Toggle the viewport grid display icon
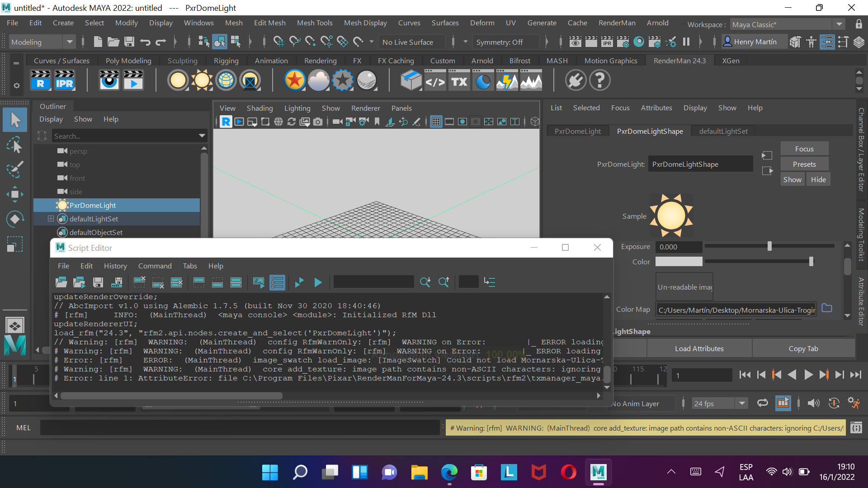868x488 pixels. [436, 122]
